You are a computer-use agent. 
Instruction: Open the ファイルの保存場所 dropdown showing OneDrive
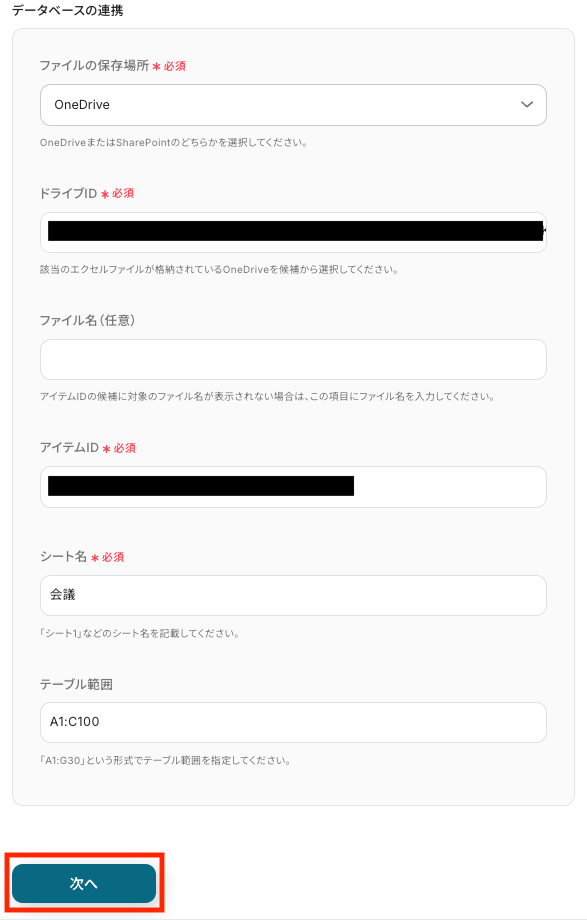tap(293, 105)
